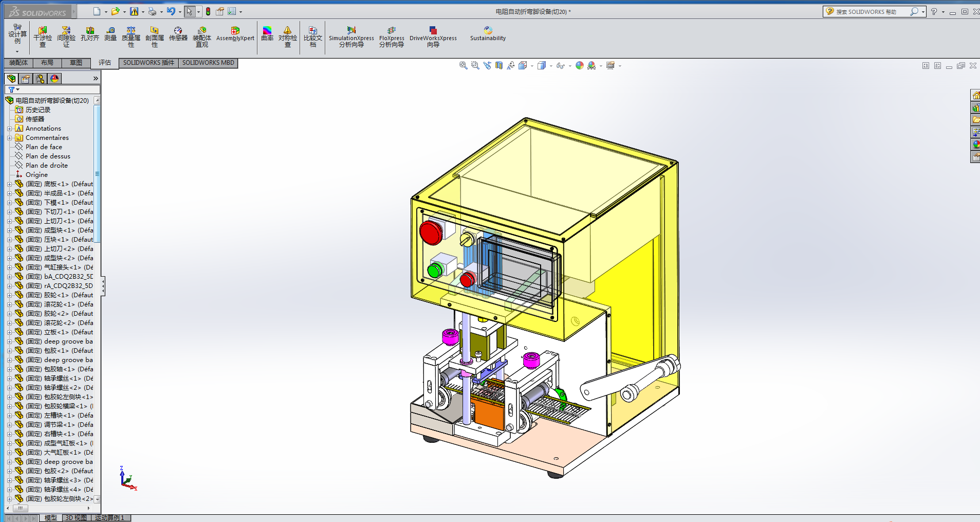Select Plan de face in feature tree
The image size is (980, 522).
pyautogui.click(x=44, y=147)
